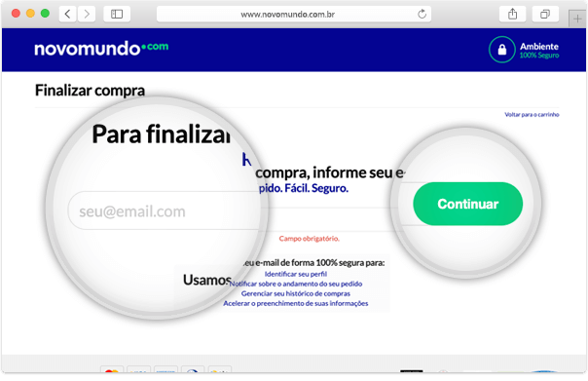
Task: Click the padlock secure environment icon
Action: [501, 49]
